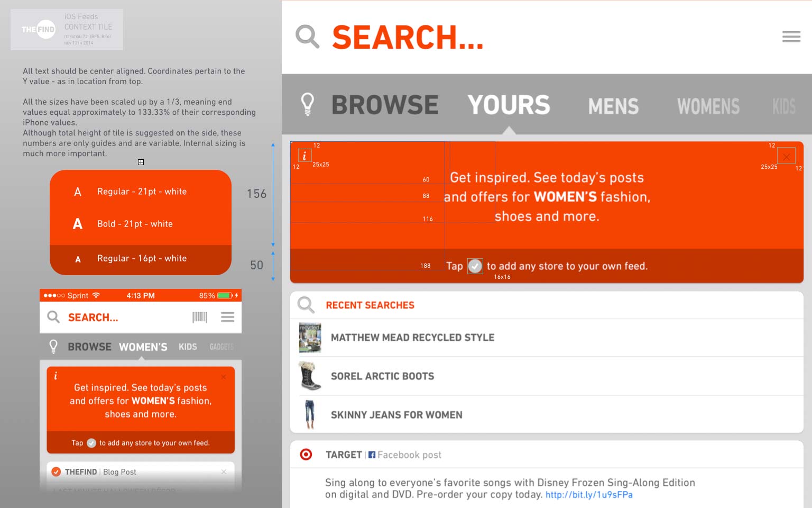812x508 pixels.
Task: Close the phone mockup orange tile
Action: click(224, 377)
